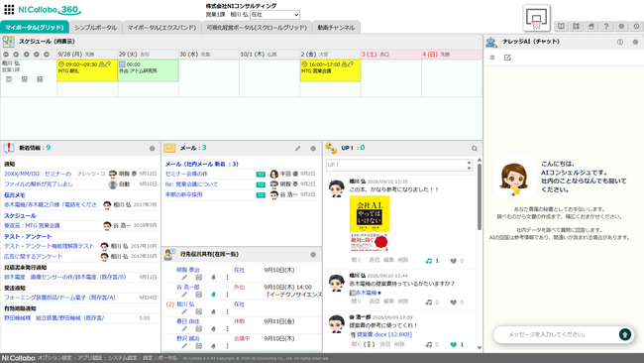Open オプション設定 in footer
Image resolution: width=644 pixels, height=363 pixels.
point(54,358)
